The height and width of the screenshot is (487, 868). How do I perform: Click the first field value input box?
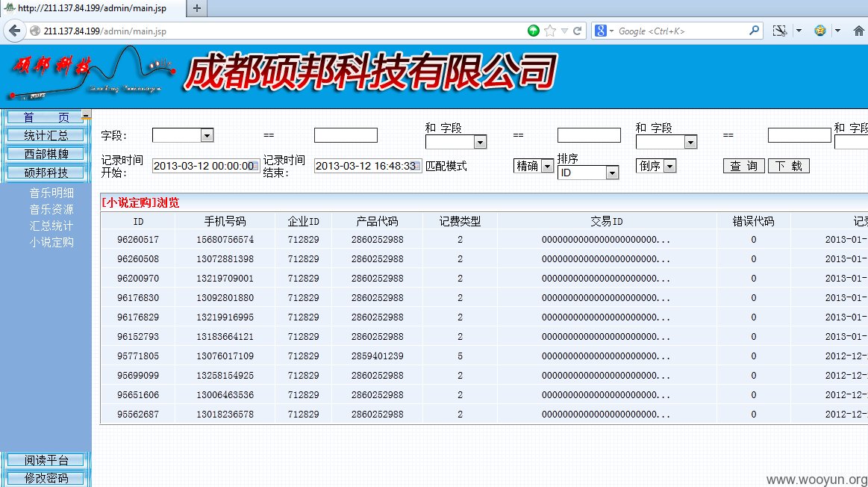pos(346,135)
